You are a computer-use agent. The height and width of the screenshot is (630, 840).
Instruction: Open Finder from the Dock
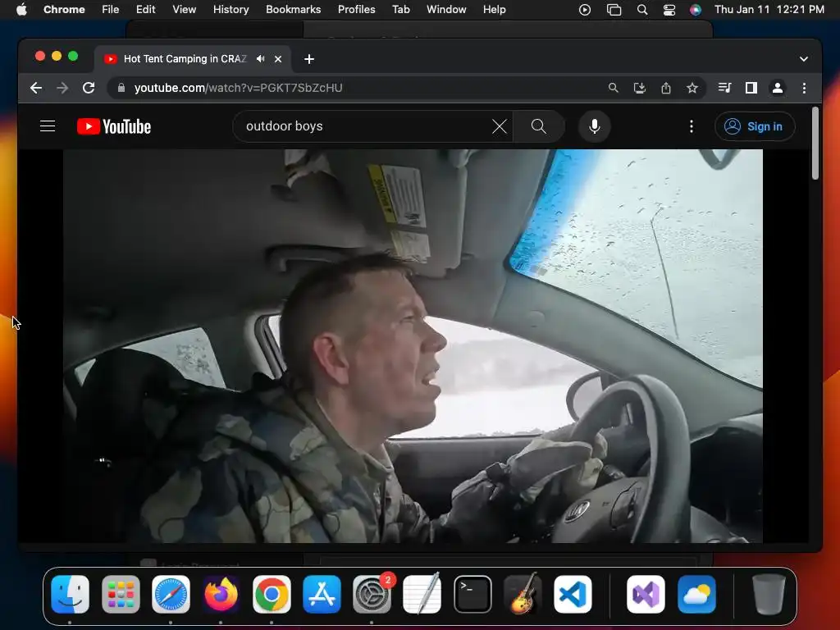click(71, 594)
